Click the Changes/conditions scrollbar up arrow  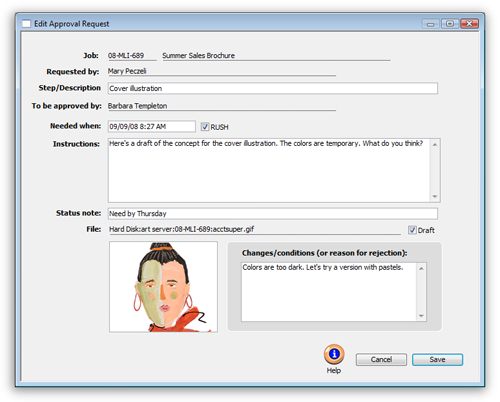tap(421, 268)
